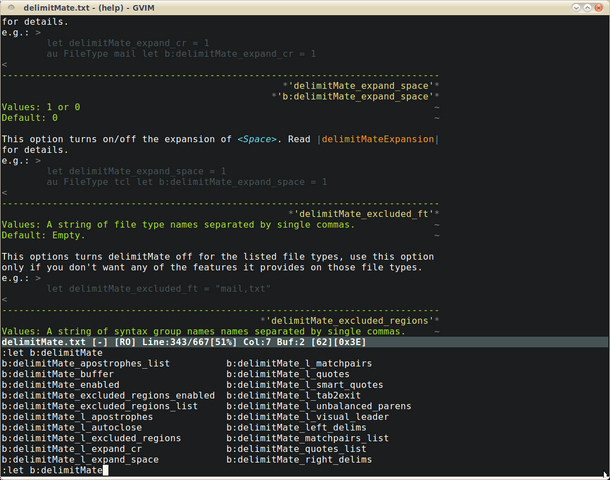Select b:delimitMate_right_delims completion entry

click(x=299, y=460)
